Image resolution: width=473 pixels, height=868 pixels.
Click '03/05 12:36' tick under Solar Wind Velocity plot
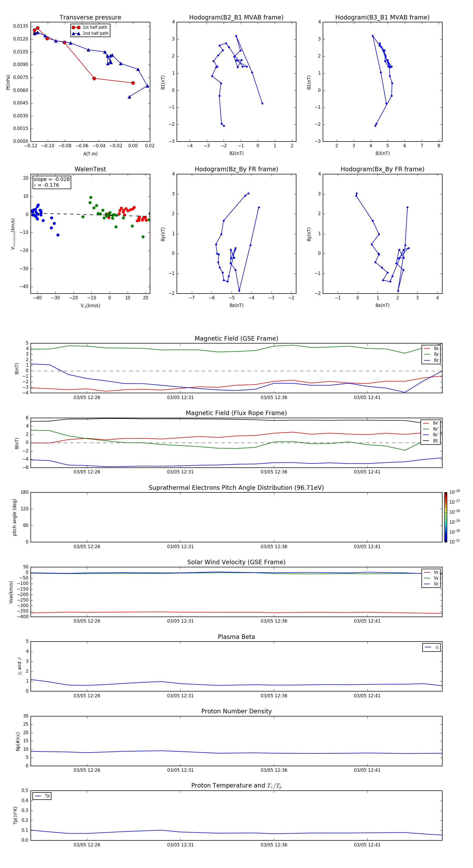click(274, 621)
